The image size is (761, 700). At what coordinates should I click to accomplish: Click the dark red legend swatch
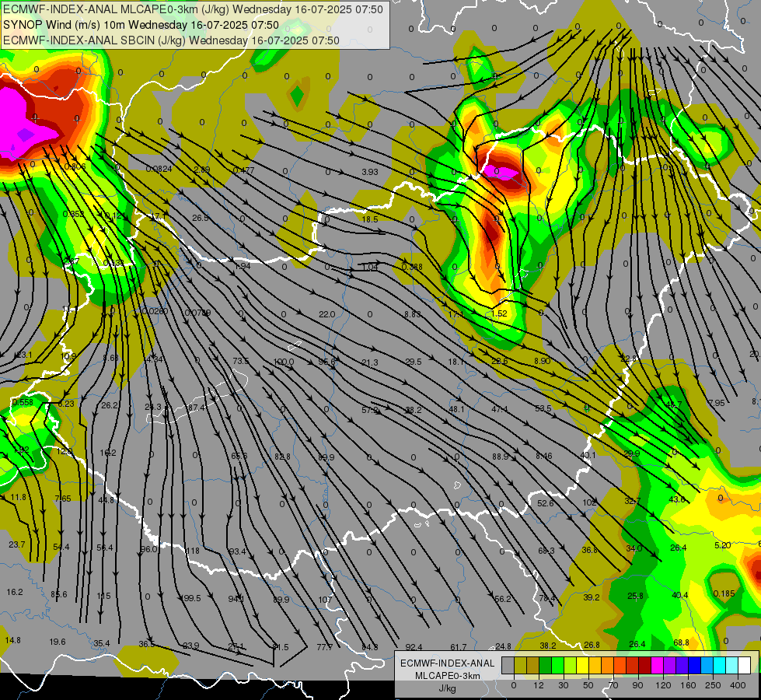point(645,665)
